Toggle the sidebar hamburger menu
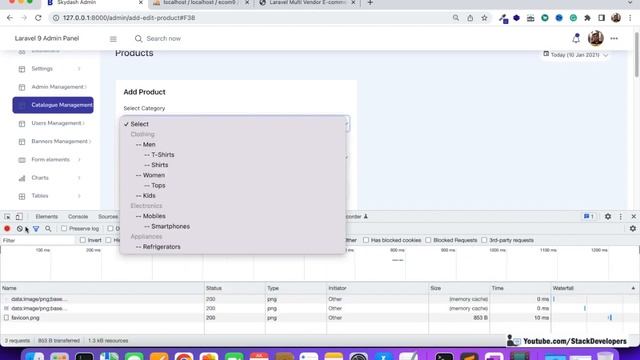 [113, 39]
